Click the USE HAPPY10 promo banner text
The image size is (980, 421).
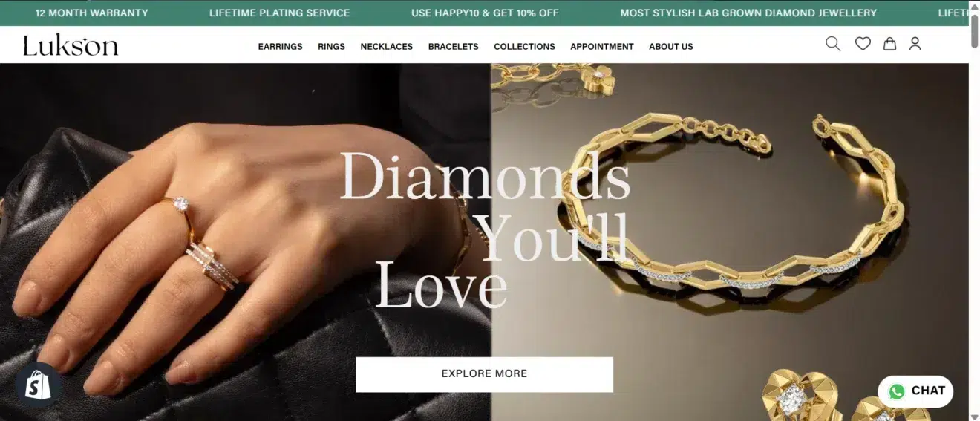click(x=485, y=13)
